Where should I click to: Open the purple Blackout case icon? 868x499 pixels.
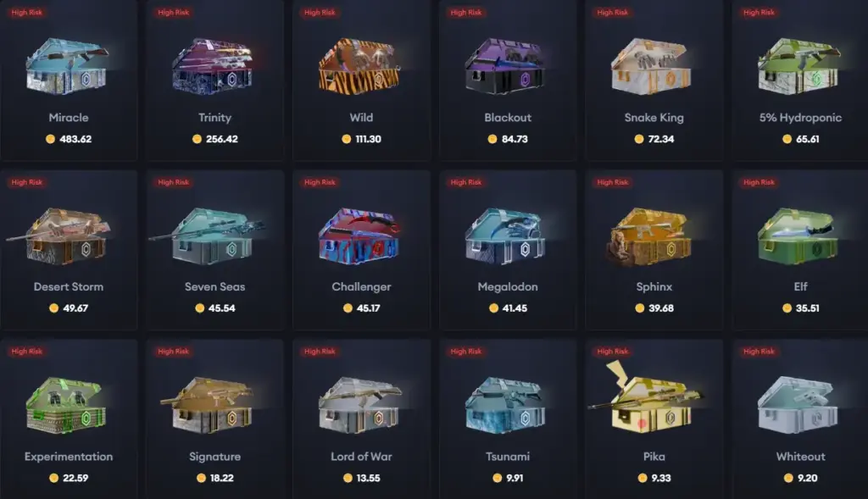[x=505, y=66]
